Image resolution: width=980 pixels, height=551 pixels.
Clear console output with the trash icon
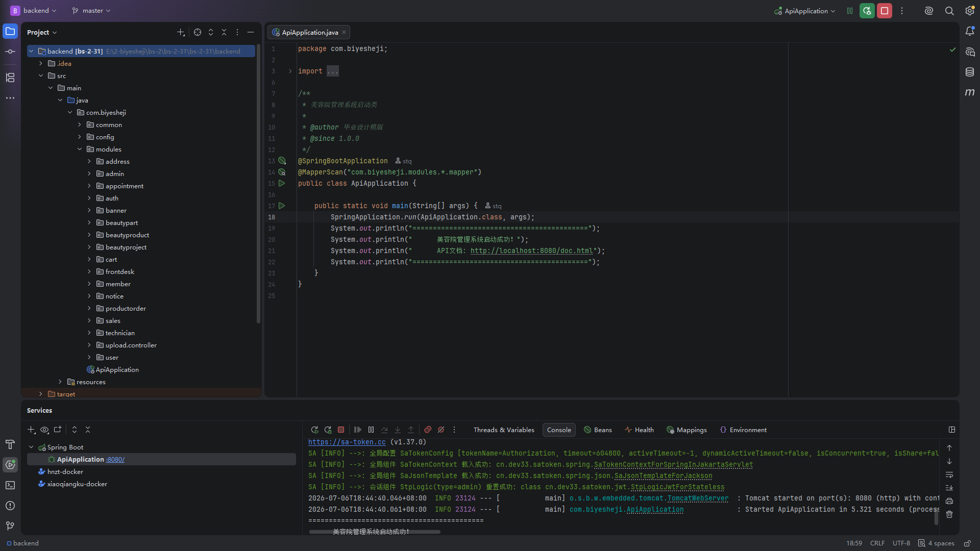[949, 515]
